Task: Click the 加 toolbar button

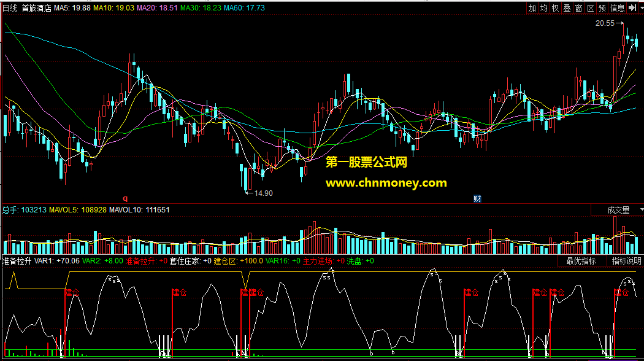Action: click(532, 8)
